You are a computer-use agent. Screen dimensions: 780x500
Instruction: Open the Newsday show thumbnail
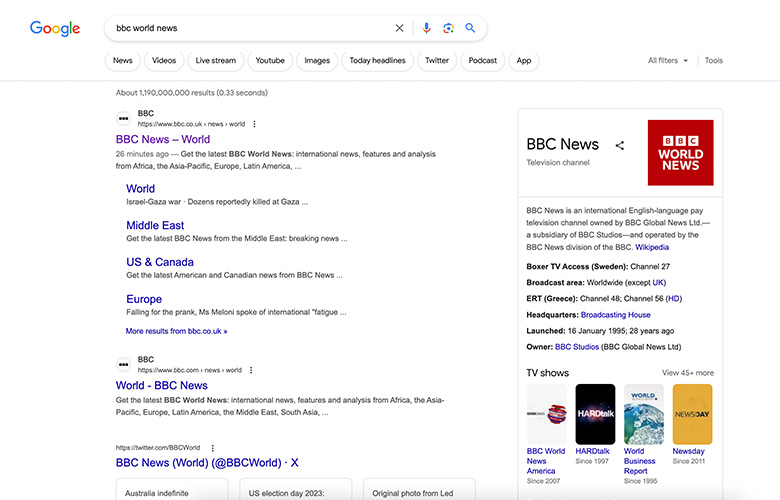point(692,414)
